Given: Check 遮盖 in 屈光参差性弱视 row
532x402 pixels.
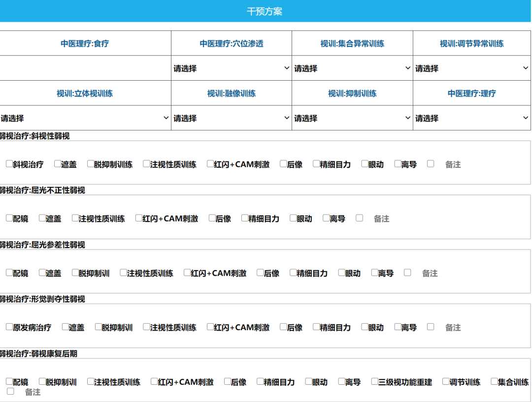Looking at the screenshot, I should pos(42,273).
